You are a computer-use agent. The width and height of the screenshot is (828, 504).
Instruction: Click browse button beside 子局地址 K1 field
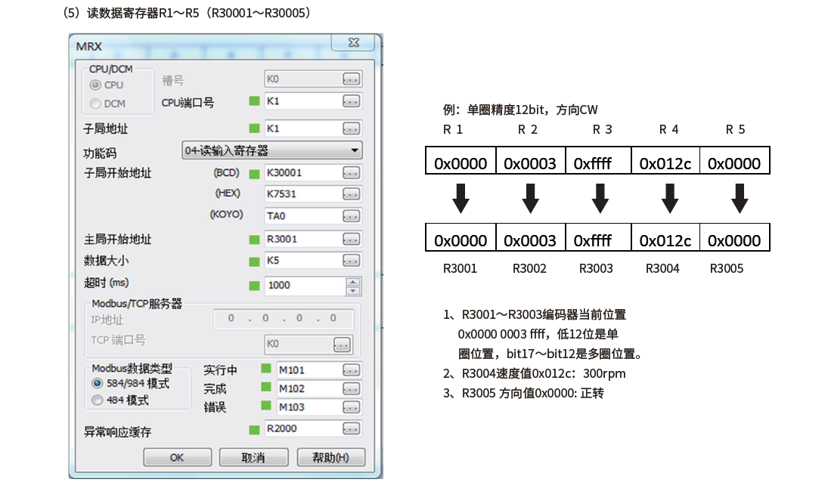(x=352, y=128)
